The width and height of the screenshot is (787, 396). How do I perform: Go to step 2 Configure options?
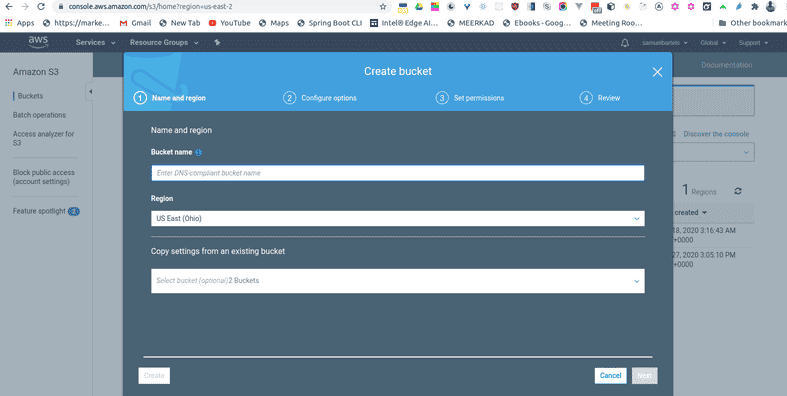tap(320, 98)
